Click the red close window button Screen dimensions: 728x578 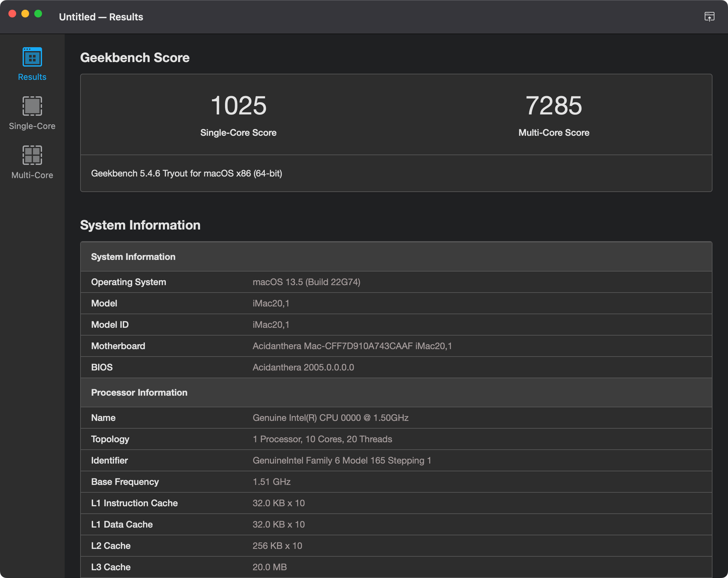coord(13,14)
